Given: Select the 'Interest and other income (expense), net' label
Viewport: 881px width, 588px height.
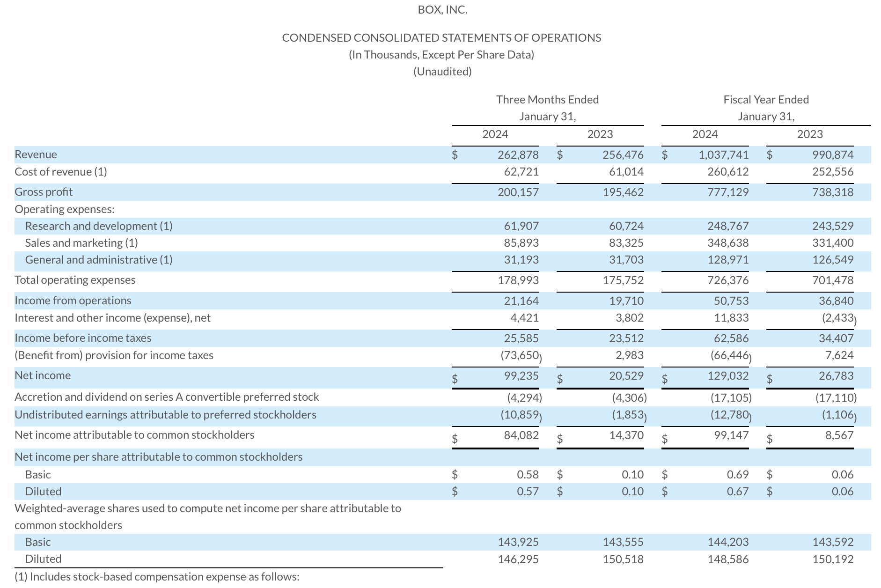Looking at the screenshot, I should point(113,318).
